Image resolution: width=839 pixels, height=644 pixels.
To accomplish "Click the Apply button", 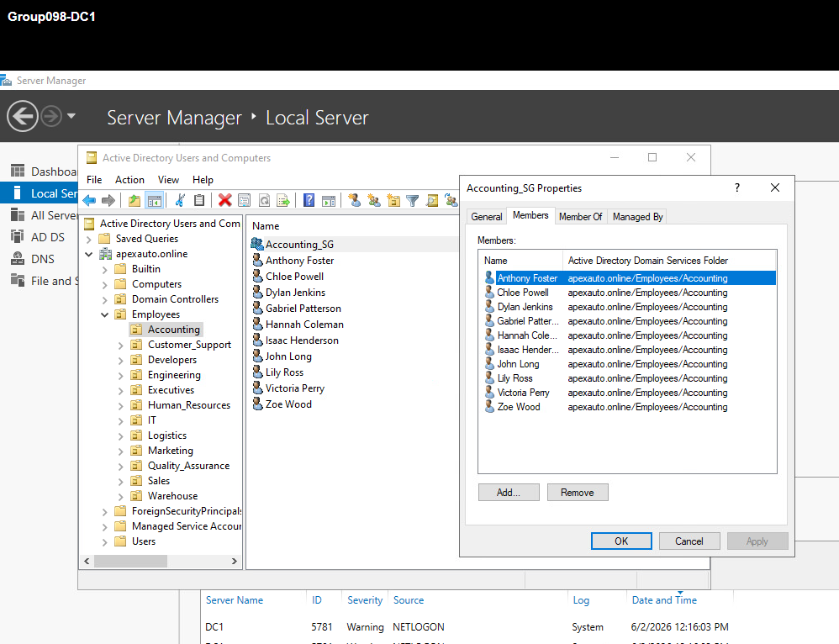I will (757, 541).
